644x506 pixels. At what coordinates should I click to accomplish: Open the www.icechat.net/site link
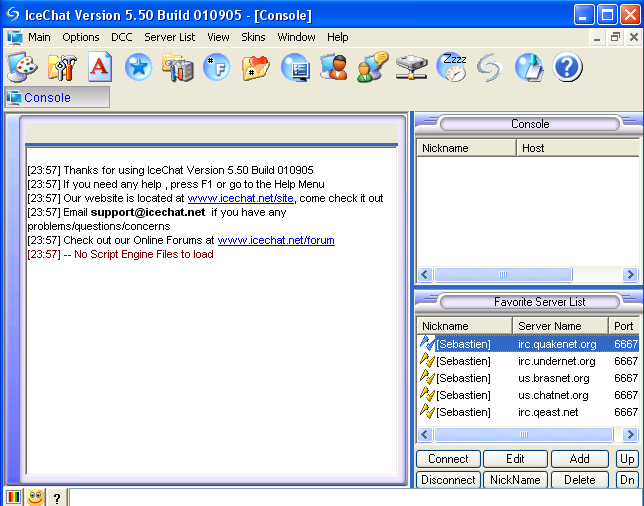coord(240,198)
